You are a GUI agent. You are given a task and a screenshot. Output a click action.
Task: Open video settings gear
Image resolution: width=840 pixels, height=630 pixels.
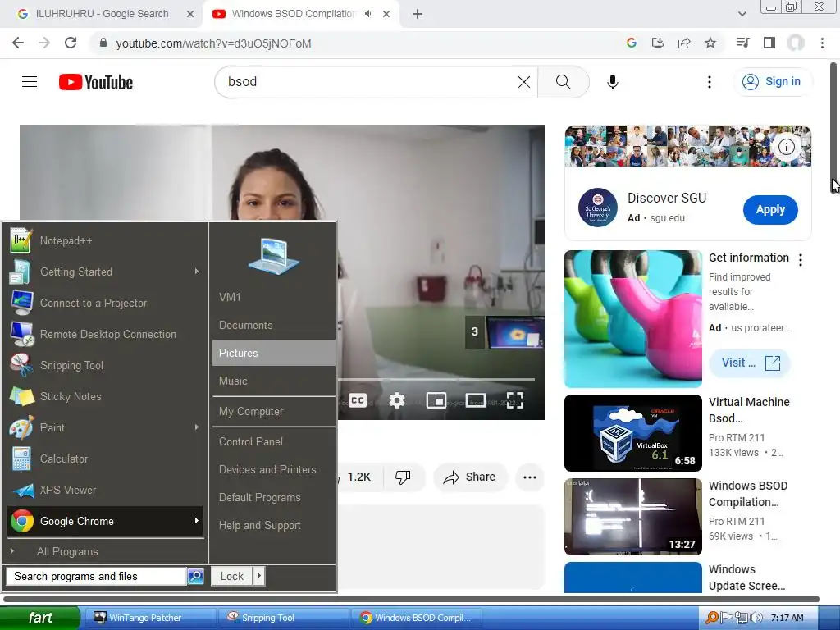click(396, 400)
